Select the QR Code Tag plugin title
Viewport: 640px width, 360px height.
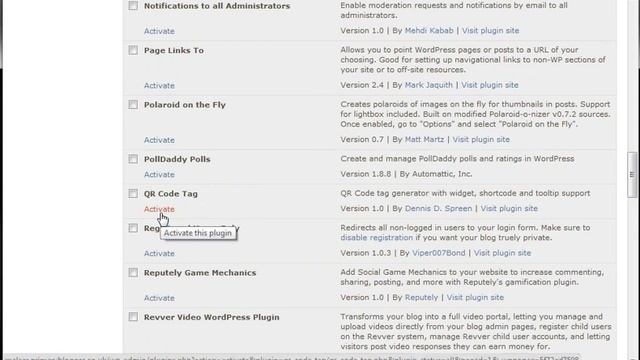click(171, 194)
